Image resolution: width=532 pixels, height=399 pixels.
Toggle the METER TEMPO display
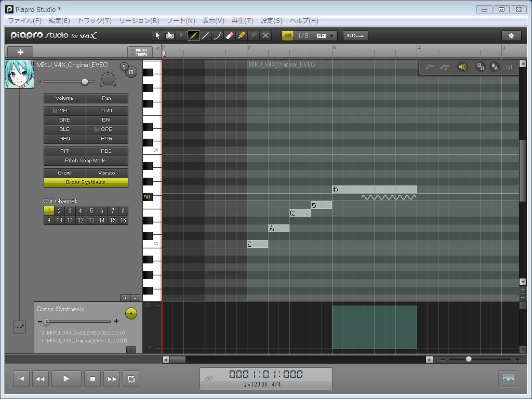[140, 52]
